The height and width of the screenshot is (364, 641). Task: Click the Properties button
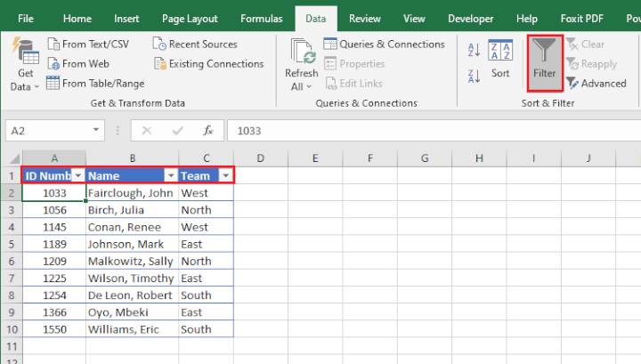click(x=354, y=64)
